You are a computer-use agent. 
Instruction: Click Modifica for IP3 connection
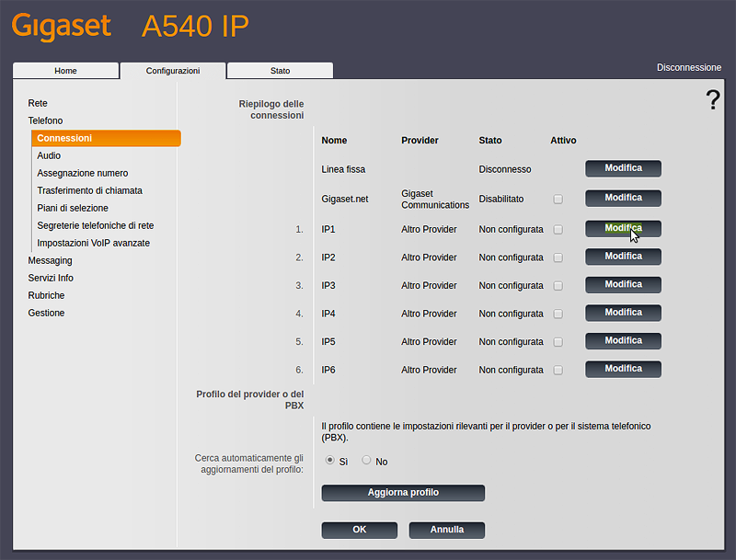[623, 285]
